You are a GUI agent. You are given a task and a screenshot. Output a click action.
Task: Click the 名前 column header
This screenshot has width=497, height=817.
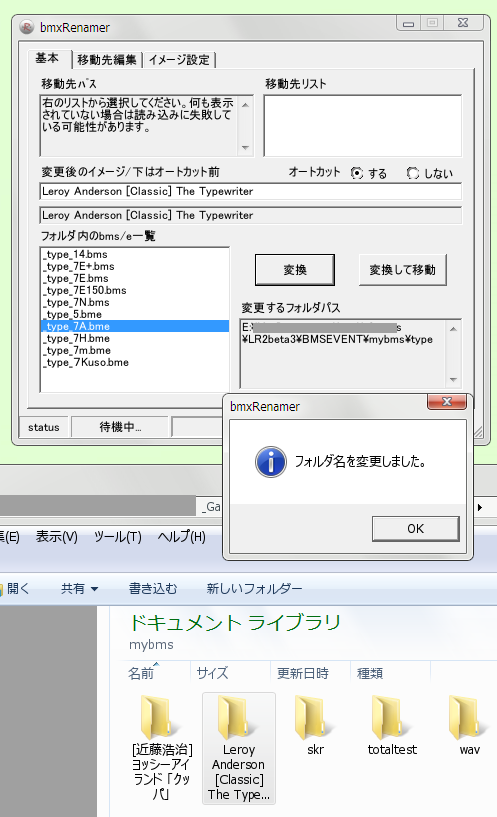tap(141, 673)
